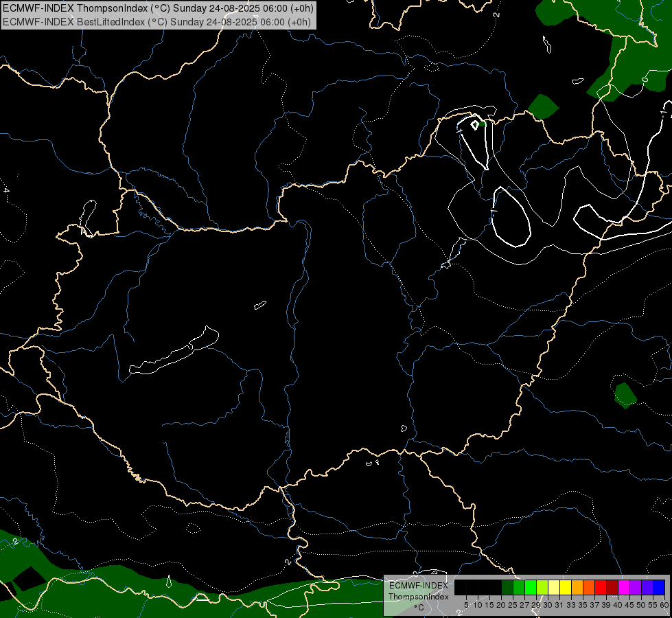Select the pale yellow 30–31 legend swatch
The height and width of the screenshot is (618, 672).
(x=554, y=587)
